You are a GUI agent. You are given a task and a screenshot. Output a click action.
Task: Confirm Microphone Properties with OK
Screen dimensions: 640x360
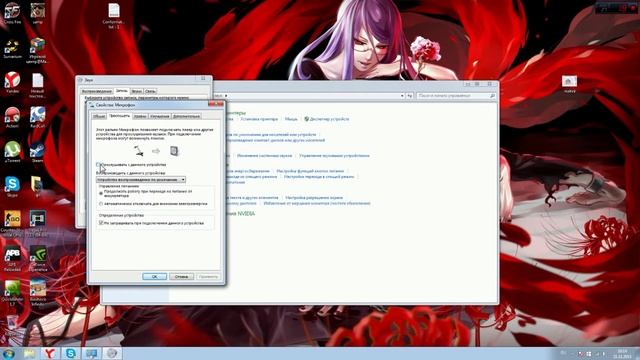click(154, 277)
